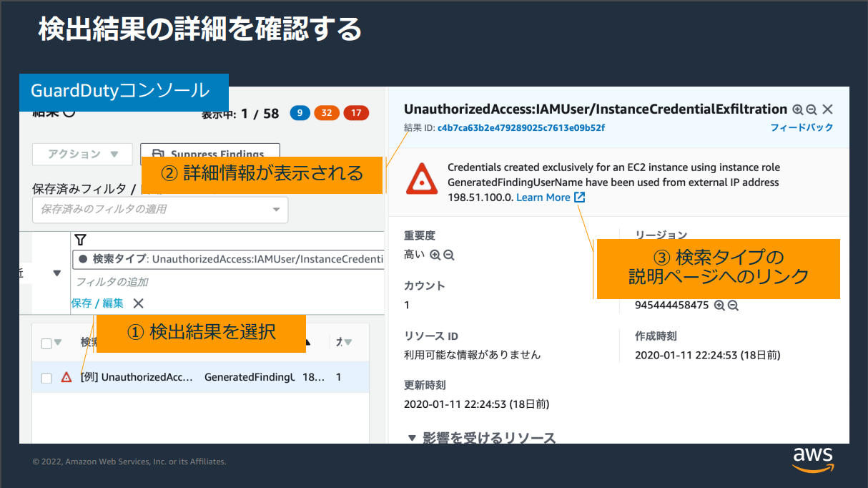This screenshot has height=488, width=868.
Task: Click zoom-in icon beside account 945444458475
Action: tap(719, 306)
